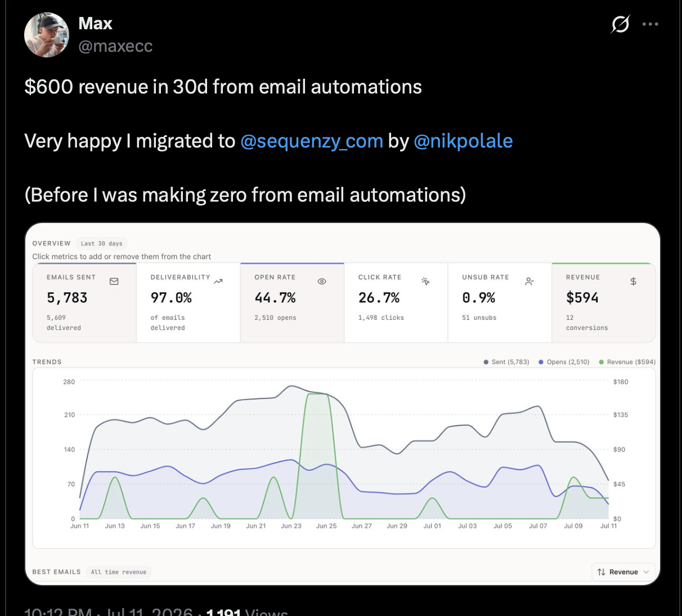This screenshot has width=682, height=616.
Task: Open the @nikpolale mention link
Action: point(463,141)
